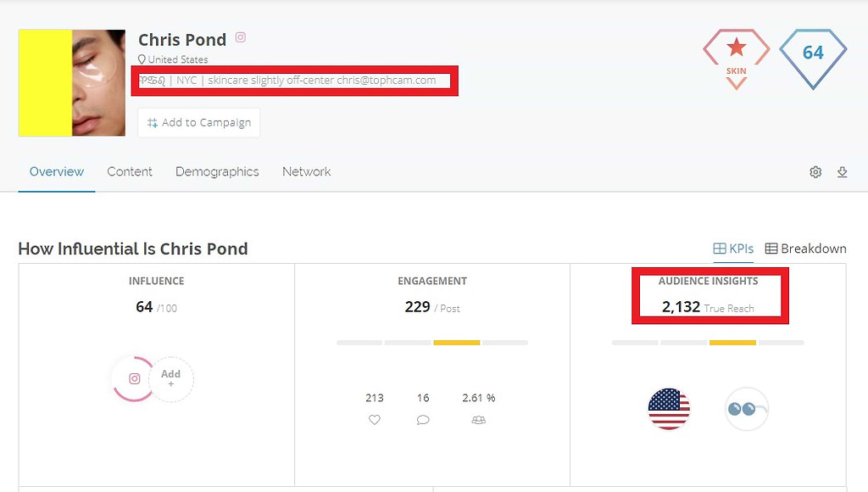The width and height of the screenshot is (868, 492).
Task: Open the Demographics tab
Action: [217, 171]
